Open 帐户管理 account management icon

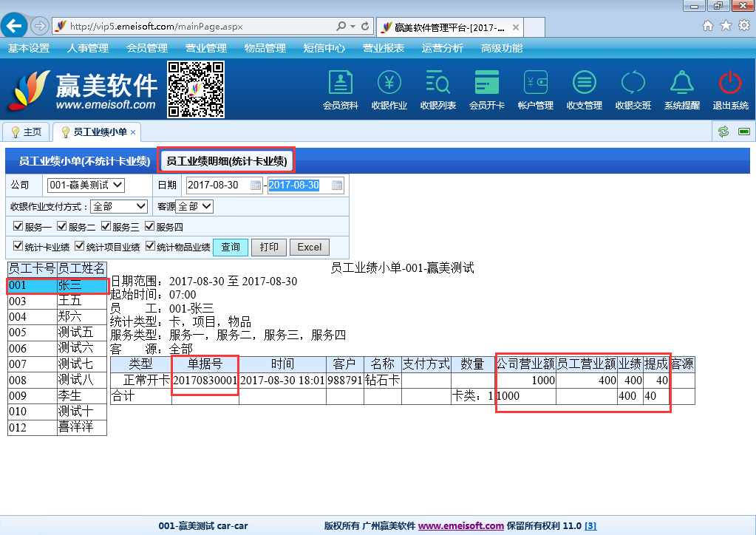coord(535,83)
